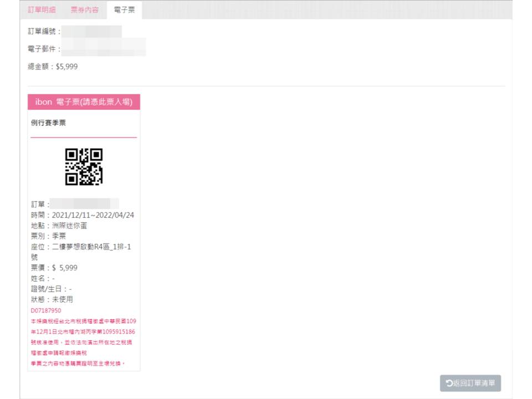Click the 姓名 line on the ticket
The image size is (532, 399).
[43, 278]
